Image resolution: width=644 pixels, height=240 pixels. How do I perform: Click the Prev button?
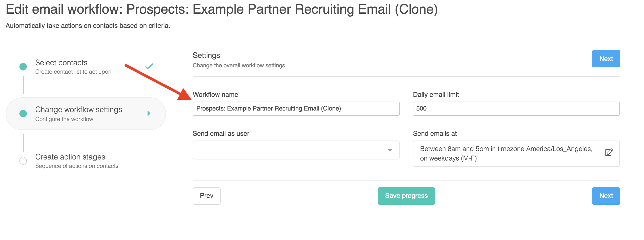pyautogui.click(x=206, y=196)
